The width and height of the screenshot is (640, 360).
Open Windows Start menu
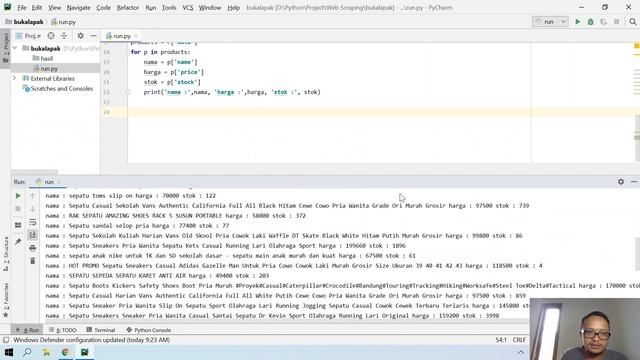(9, 352)
